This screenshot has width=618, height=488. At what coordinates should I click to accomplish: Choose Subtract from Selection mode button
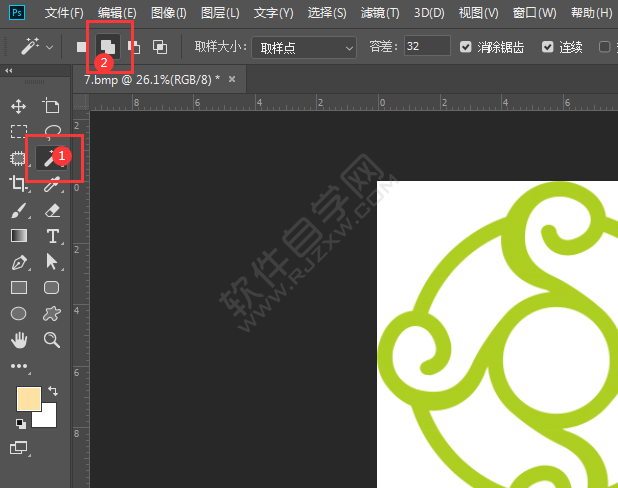click(x=134, y=47)
